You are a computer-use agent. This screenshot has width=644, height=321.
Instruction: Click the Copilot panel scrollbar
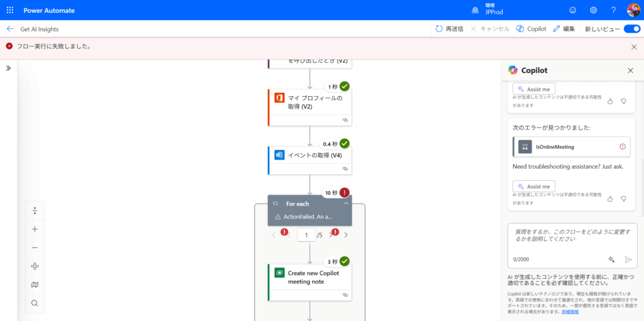[x=642, y=187]
